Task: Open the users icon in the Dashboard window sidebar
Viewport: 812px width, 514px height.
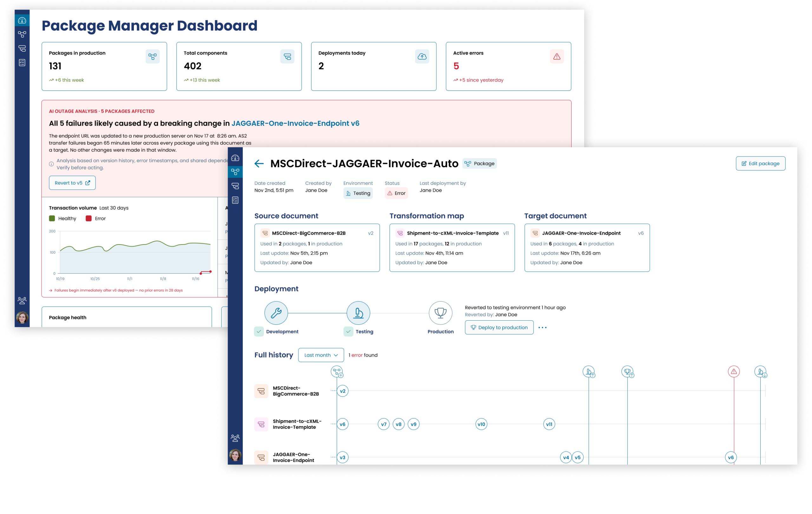Action: [22, 300]
